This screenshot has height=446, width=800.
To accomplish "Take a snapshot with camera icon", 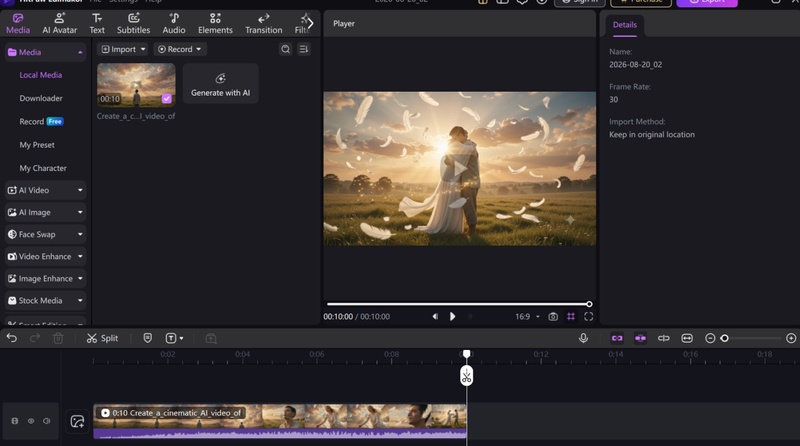I will (x=553, y=316).
